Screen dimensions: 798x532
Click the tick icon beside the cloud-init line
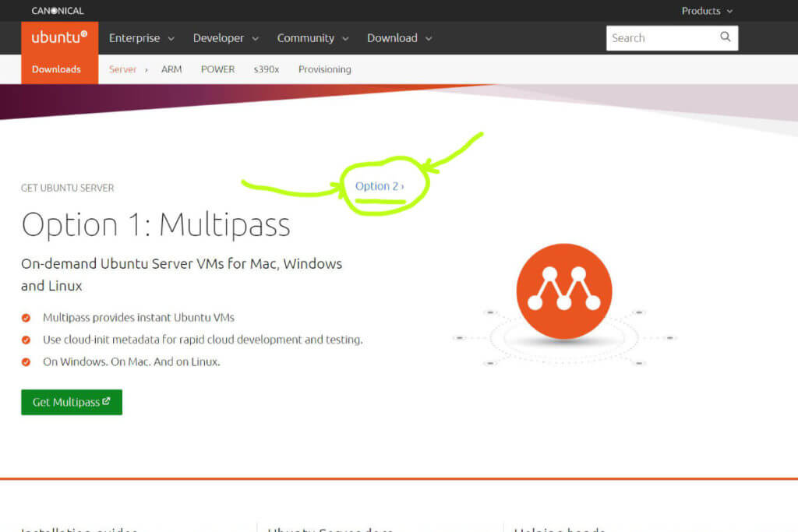26,340
